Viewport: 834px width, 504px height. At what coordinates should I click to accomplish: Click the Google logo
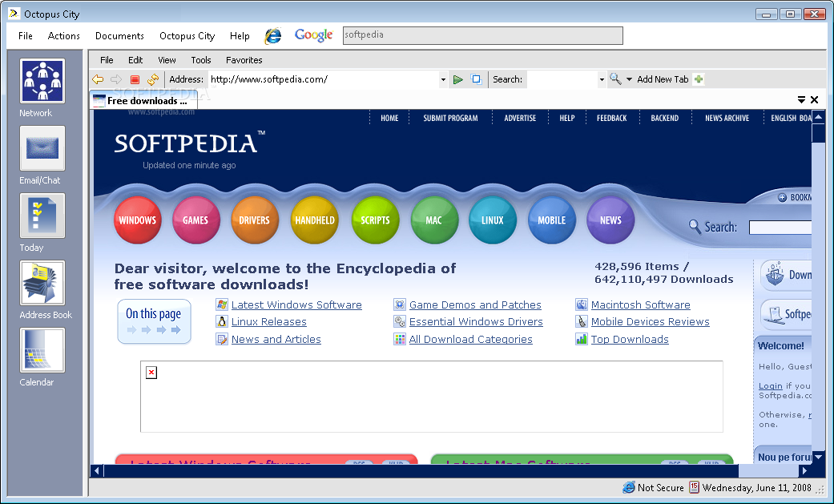[313, 35]
